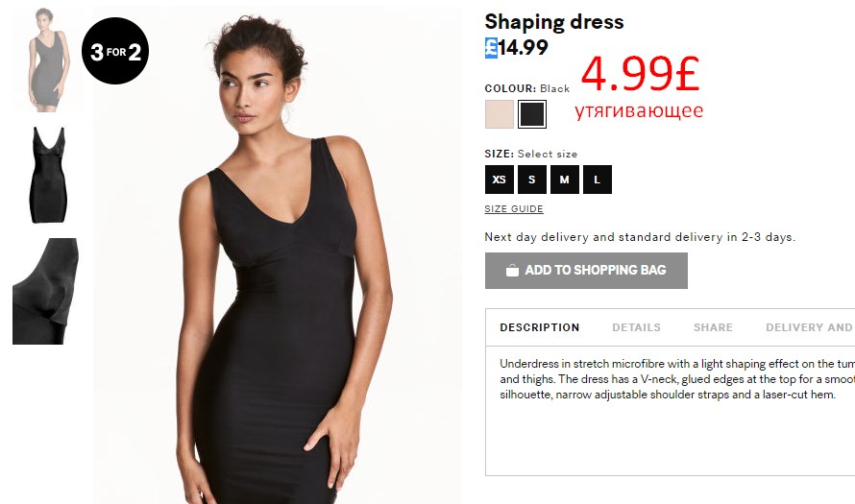View the black dress product-only thumbnail
855x504 pixels.
point(49,175)
